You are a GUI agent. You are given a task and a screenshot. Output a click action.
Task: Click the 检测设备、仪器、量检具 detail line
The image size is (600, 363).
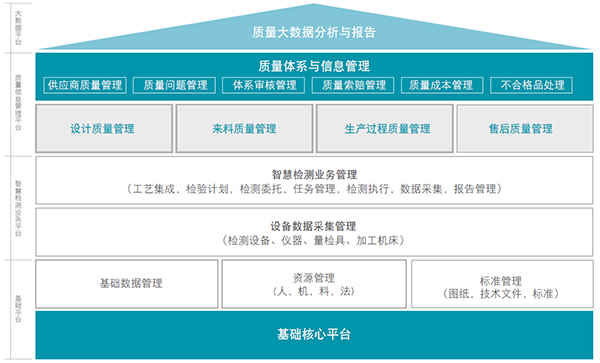(313, 240)
